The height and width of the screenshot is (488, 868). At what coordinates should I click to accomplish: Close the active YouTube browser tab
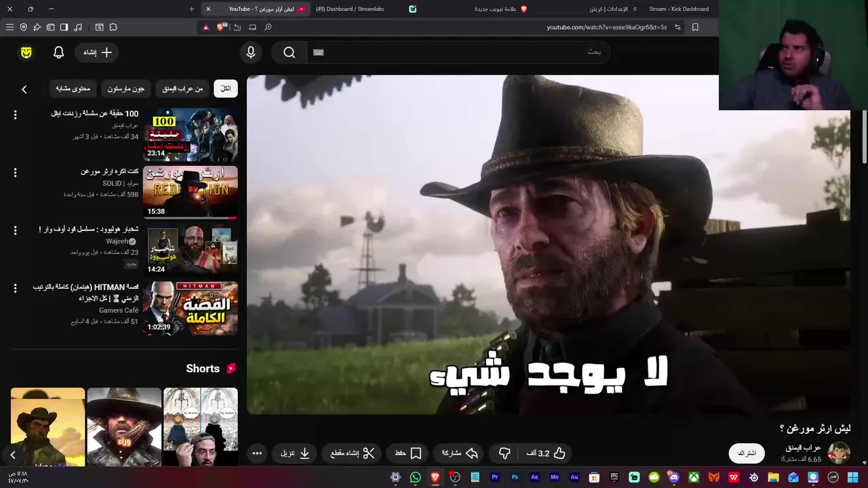[208, 9]
